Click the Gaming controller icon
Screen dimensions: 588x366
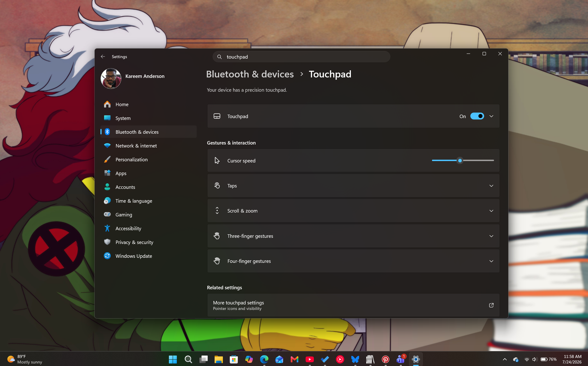(107, 214)
